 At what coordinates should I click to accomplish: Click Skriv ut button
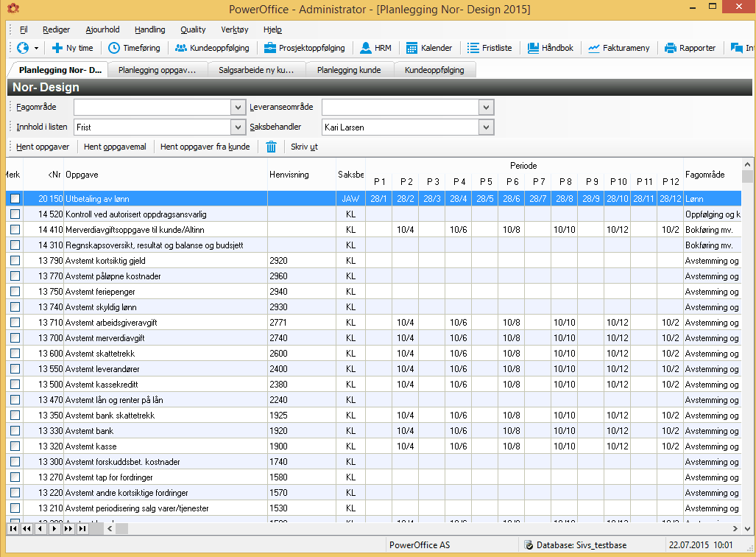304,147
